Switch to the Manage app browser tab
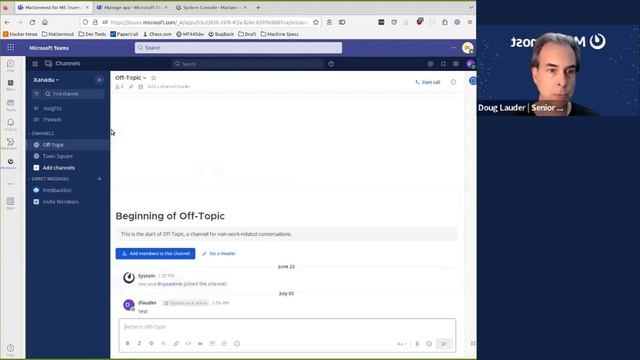Screen dimensions: 640x360 [132, 7]
